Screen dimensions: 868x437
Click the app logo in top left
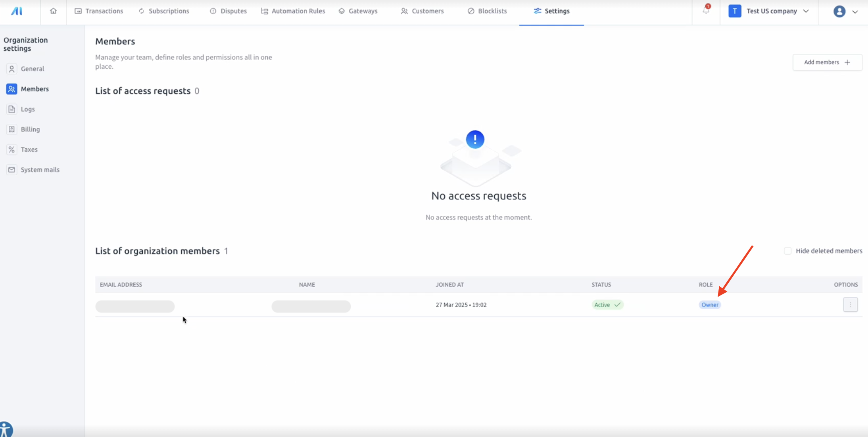(17, 11)
